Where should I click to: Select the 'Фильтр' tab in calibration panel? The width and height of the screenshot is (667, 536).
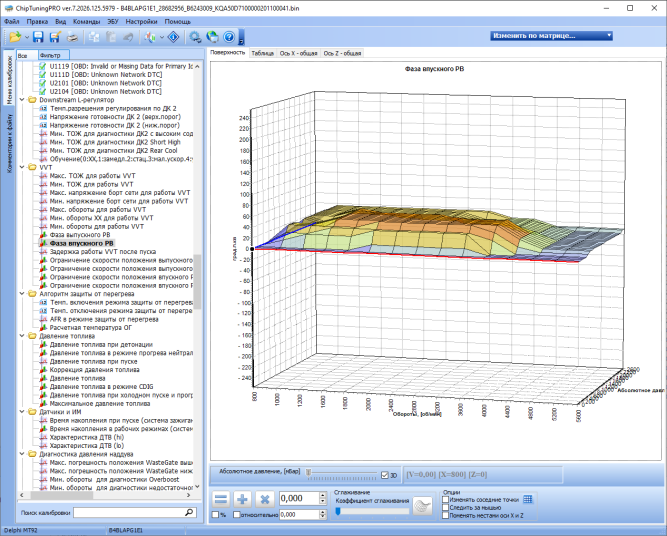pyautogui.click(x=54, y=55)
